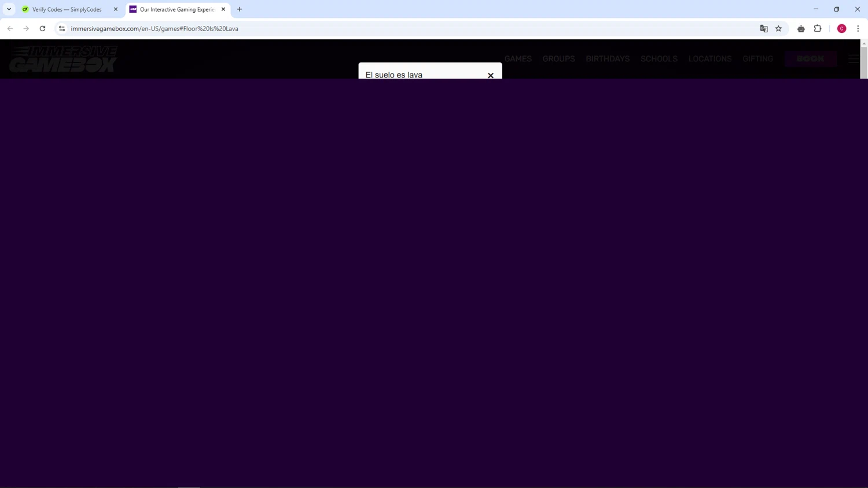Screen dimensions: 868x488
Task: Open the hamburger menu in site header
Action: click(x=854, y=59)
